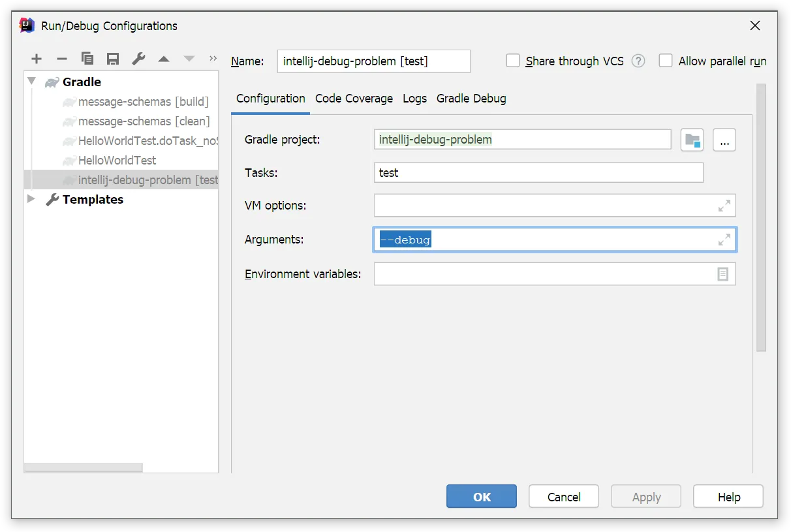The height and width of the screenshot is (532, 791).
Task: Open help icon next to Share through VCS
Action: tap(638, 61)
